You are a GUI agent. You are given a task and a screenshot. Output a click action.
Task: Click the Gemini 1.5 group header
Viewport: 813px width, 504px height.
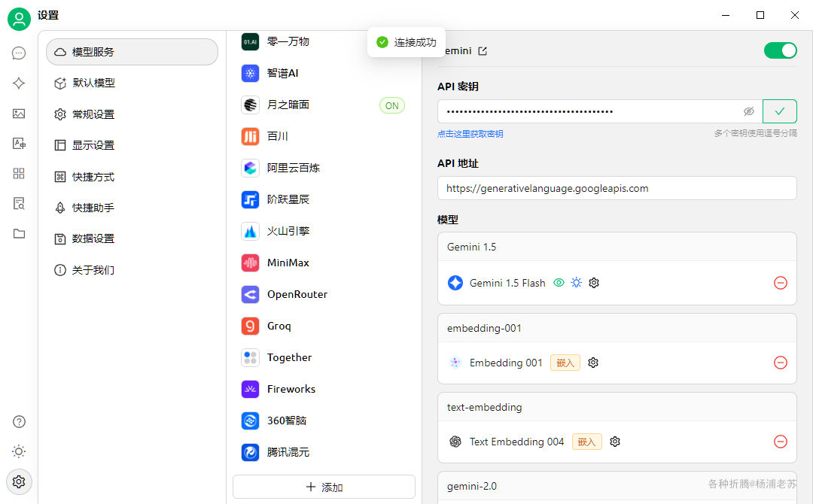point(617,247)
